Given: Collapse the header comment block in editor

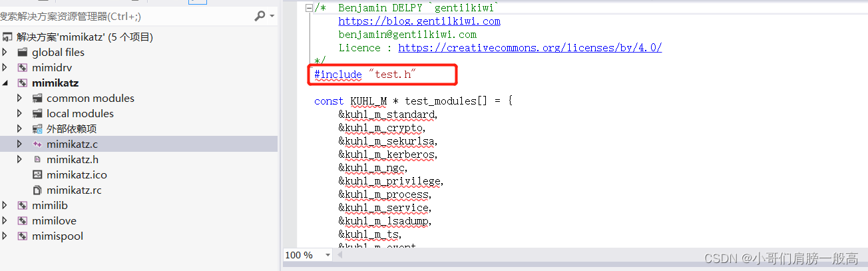Looking at the screenshot, I should pos(309,8).
